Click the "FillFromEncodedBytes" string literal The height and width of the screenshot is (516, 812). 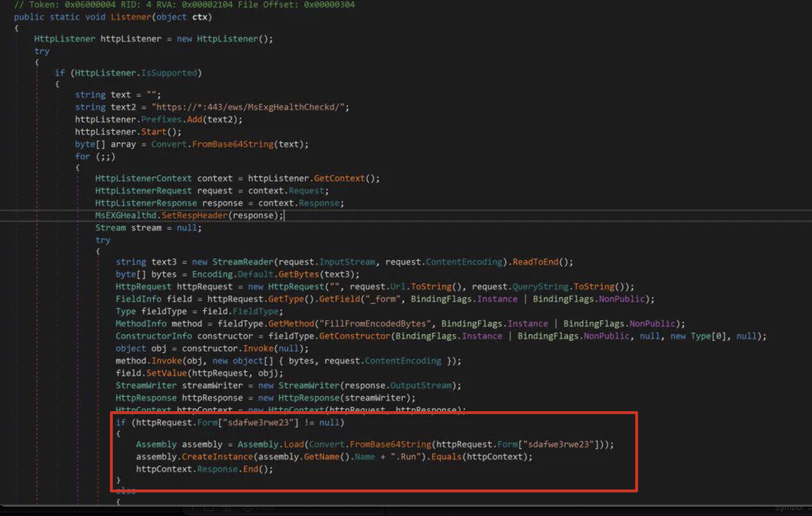pyautogui.click(x=374, y=324)
